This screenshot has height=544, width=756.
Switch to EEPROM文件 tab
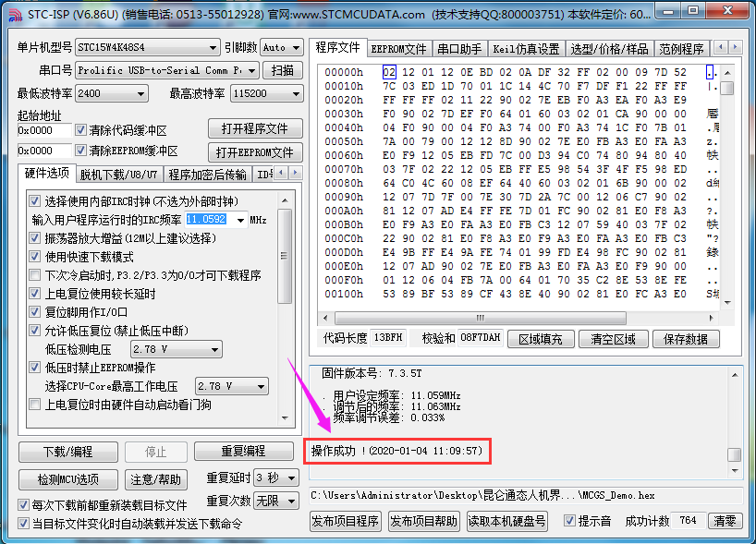[x=398, y=49]
